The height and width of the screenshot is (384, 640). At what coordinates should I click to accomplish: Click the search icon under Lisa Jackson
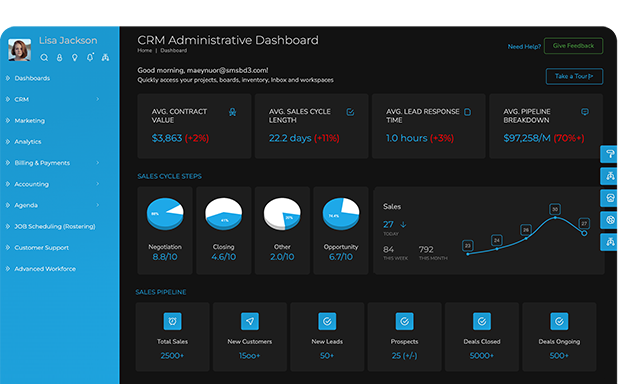44,58
